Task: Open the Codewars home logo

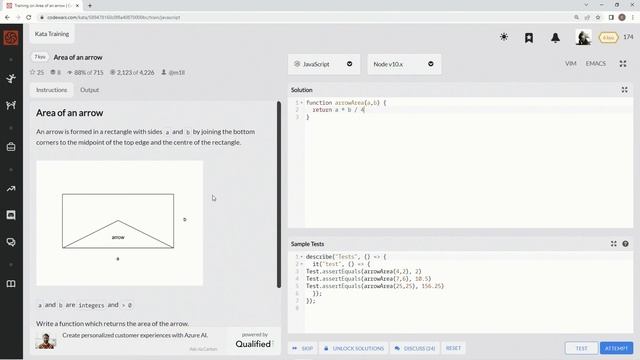Action: tap(11, 38)
